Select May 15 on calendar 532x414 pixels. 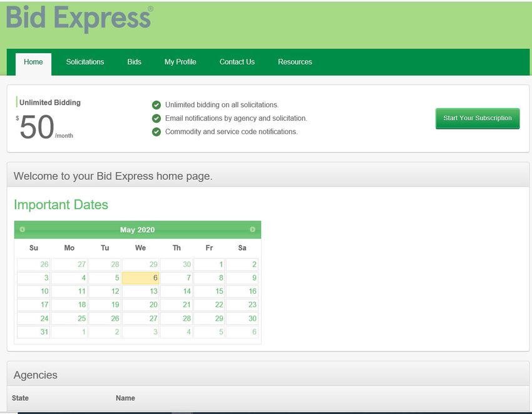pyautogui.click(x=209, y=291)
